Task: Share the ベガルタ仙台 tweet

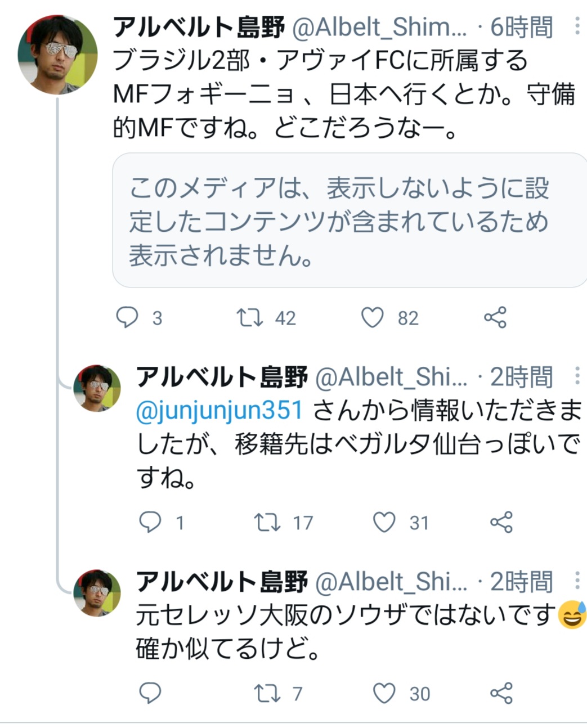Action: click(501, 522)
